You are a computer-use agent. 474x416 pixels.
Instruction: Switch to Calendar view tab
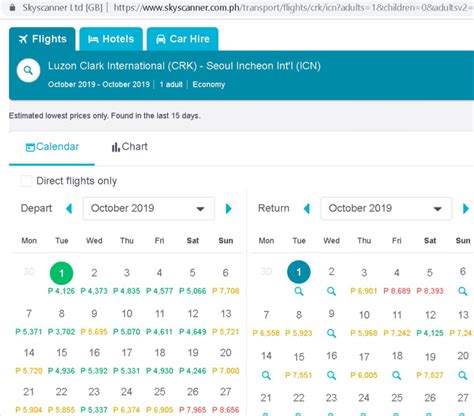tap(52, 147)
